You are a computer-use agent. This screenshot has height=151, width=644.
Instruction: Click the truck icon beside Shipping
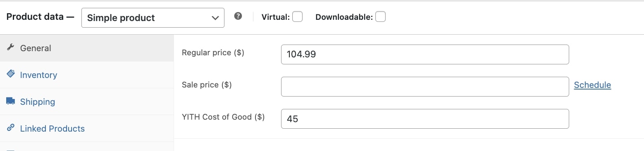(11, 101)
